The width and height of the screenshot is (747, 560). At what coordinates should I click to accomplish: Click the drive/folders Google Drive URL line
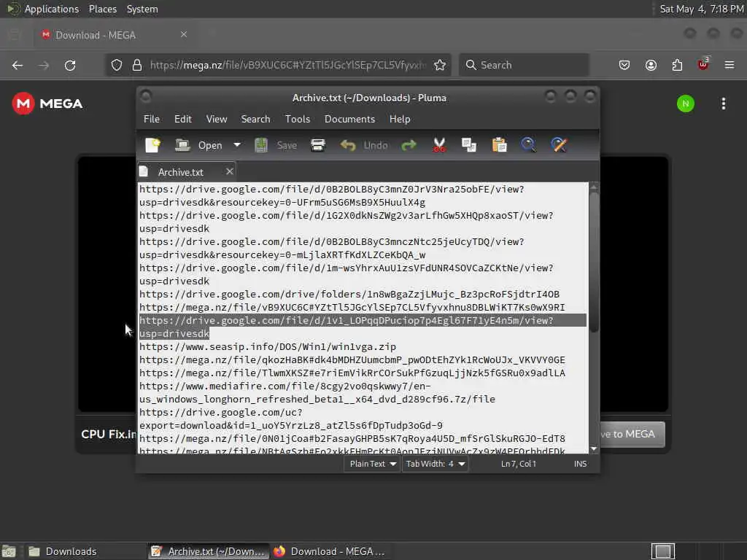click(x=349, y=295)
